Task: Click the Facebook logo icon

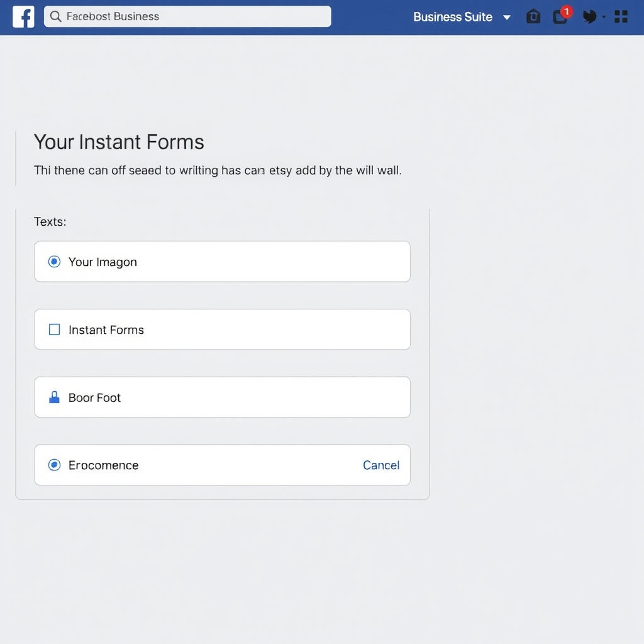Action: click(23, 17)
